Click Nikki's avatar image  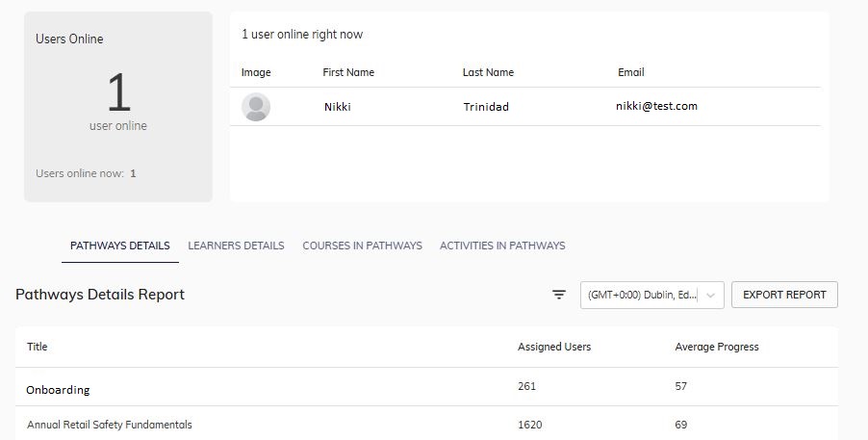(x=256, y=107)
